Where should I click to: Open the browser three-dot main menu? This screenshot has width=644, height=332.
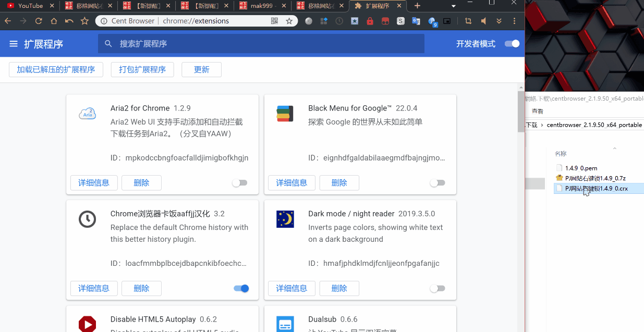(514, 21)
